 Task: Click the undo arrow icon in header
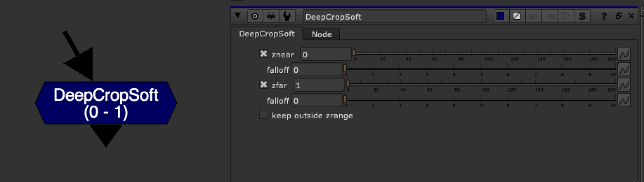(x=533, y=16)
